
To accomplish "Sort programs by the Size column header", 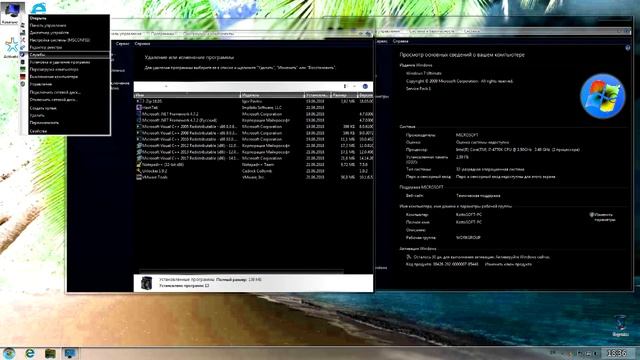I will (x=344, y=95).
